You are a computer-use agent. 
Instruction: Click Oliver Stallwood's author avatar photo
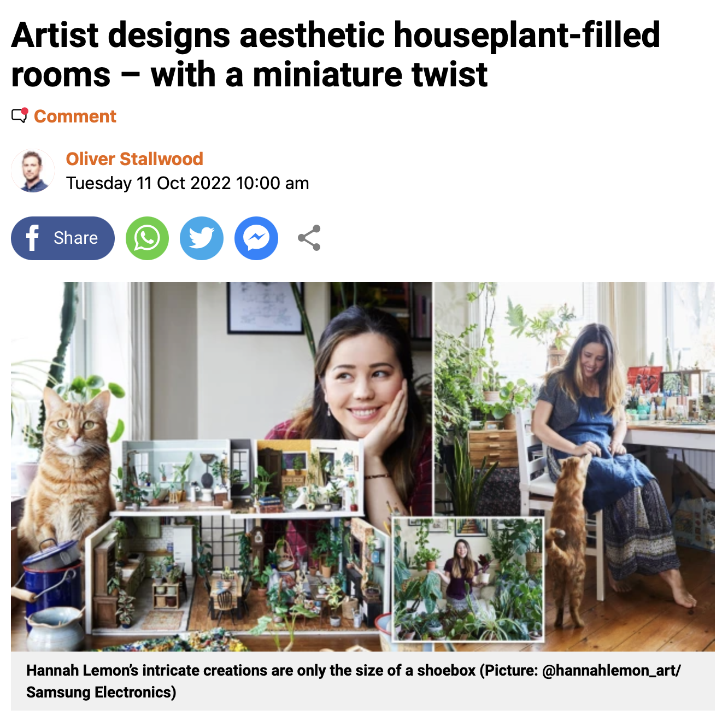tap(33, 171)
